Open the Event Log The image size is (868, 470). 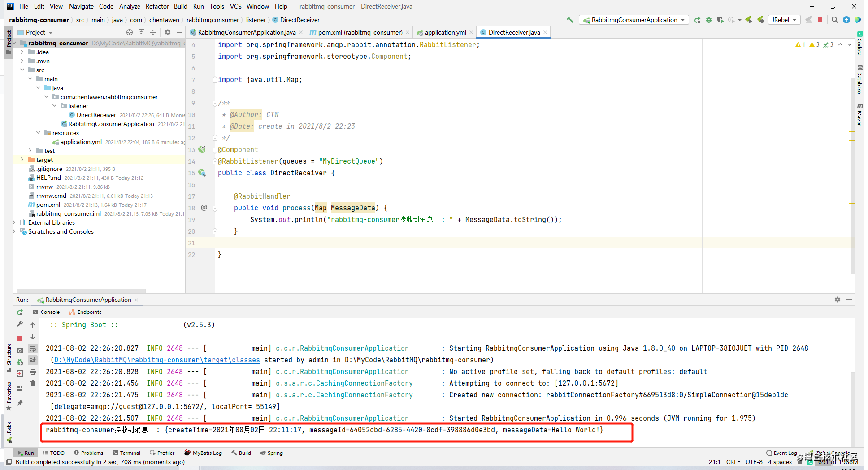(x=782, y=453)
